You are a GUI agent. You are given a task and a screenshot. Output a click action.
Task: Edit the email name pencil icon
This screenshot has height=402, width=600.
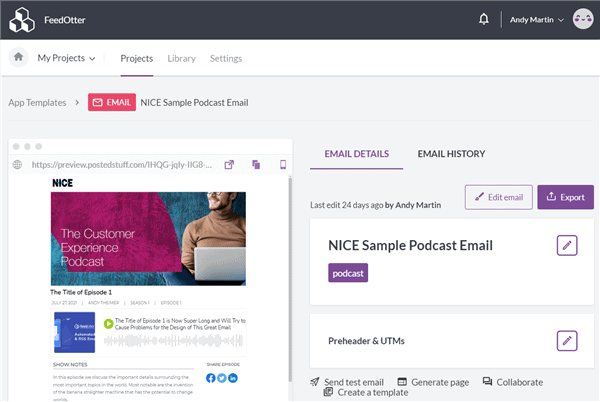pyautogui.click(x=567, y=245)
